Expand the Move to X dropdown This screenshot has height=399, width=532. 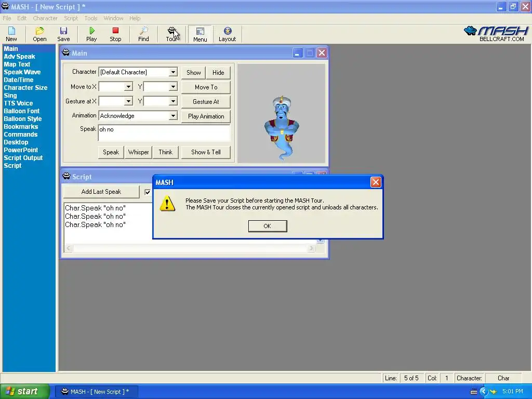128,87
